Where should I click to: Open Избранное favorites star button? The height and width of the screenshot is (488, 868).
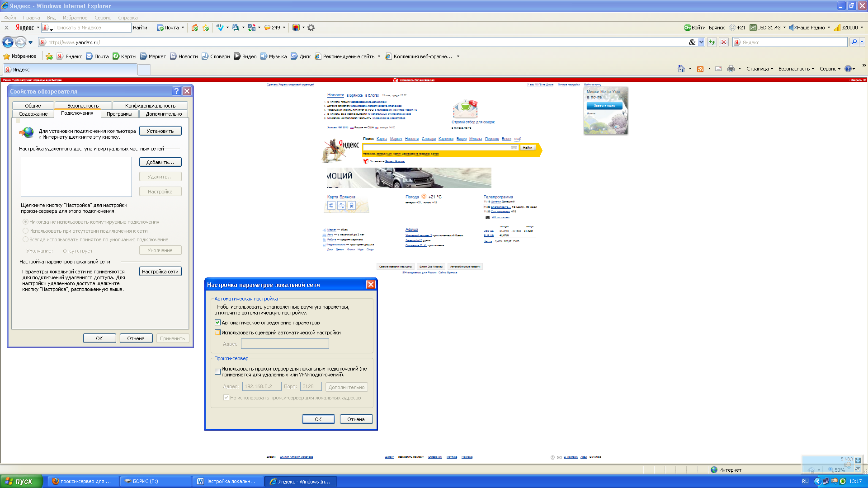click(x=20, y=56)
